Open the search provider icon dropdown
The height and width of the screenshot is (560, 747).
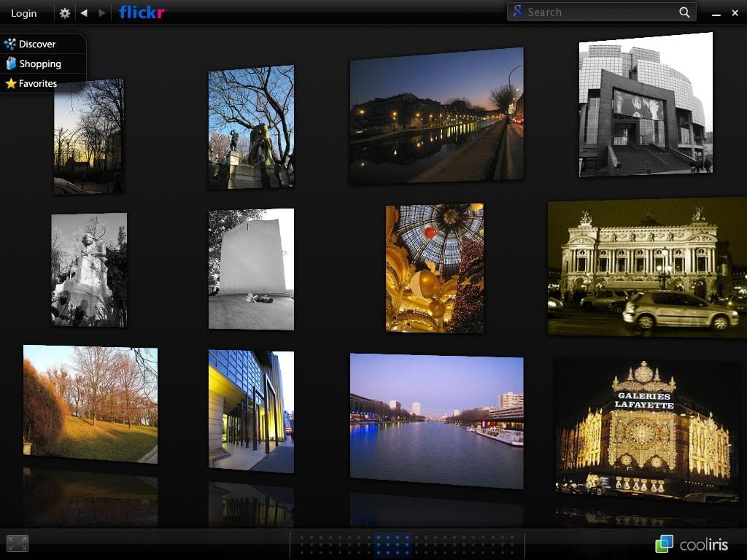[x=518, y=12]
